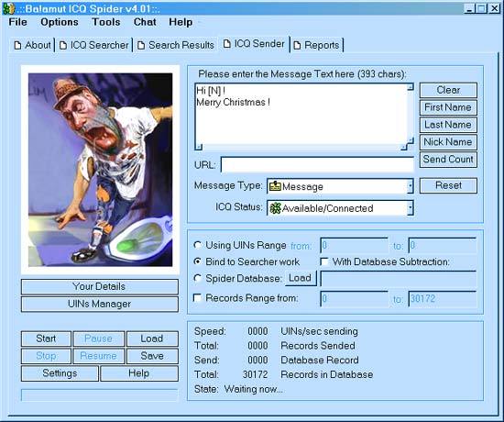Viewport: 504px width, 422px height.
Task: Open the Reports tab
Action: tap(317, 45)
